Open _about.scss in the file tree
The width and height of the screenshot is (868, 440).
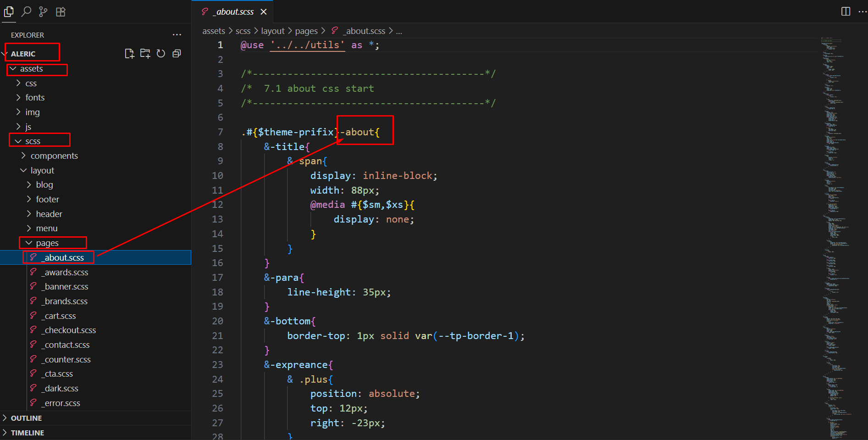[x=95, y=257]
